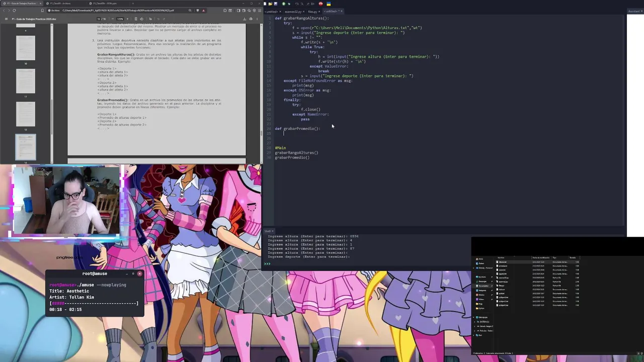644x362 pixels.
Task: Zoom in the PDF with plus button
Action: 128,19
